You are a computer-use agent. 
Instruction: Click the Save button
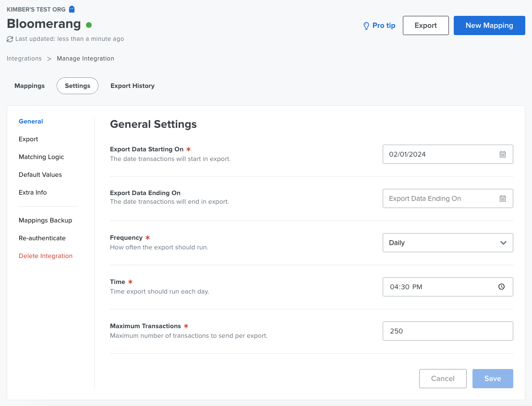tap(492, 379)
